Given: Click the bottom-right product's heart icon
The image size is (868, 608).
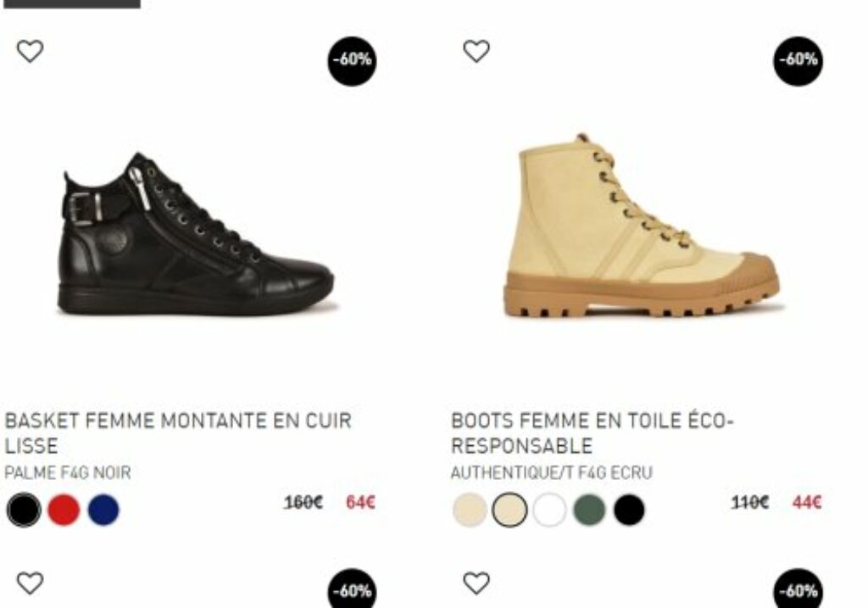Looking at the screenshot, I should point(476,583).
